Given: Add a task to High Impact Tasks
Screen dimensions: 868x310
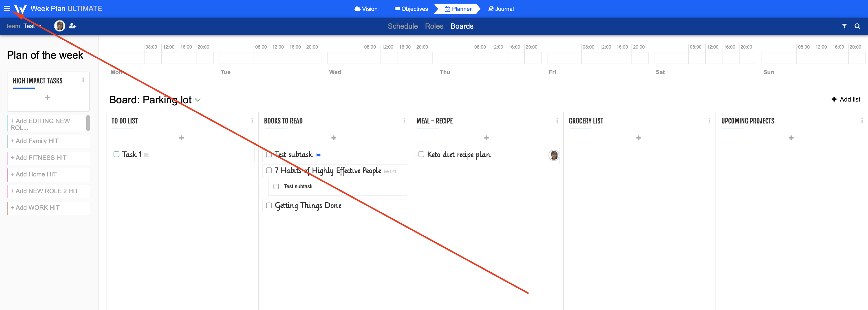Looking at the screenshot, I should 48,98.
